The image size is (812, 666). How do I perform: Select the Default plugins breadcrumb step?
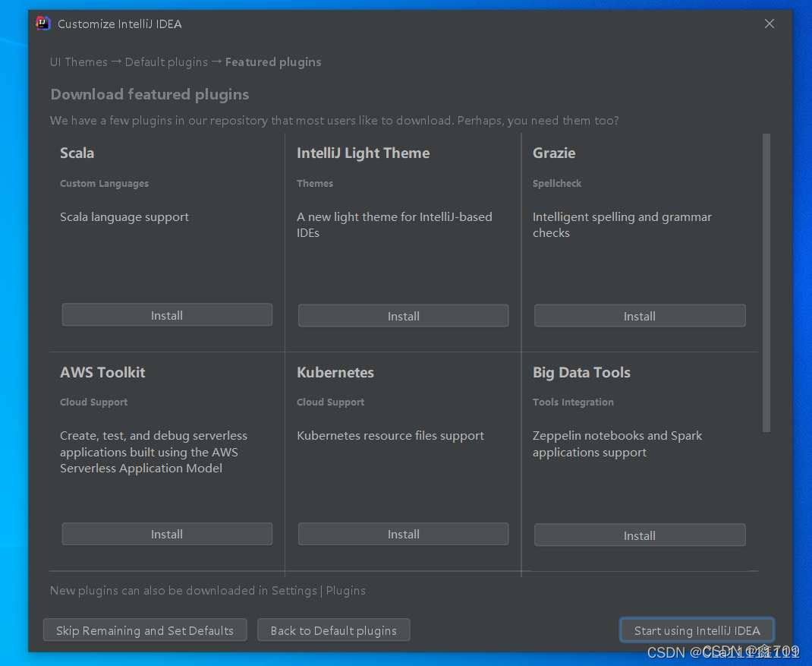click(166, 62)
